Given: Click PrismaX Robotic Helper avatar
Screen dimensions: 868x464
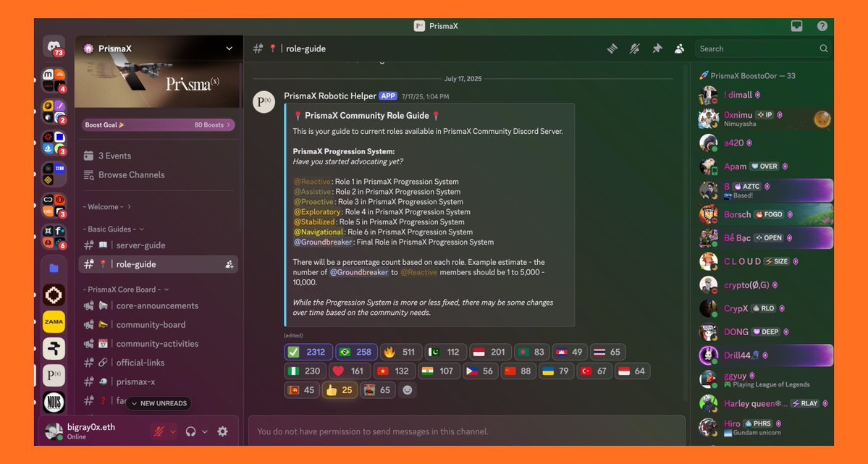Looking at the screenshot, I should 264,102.
